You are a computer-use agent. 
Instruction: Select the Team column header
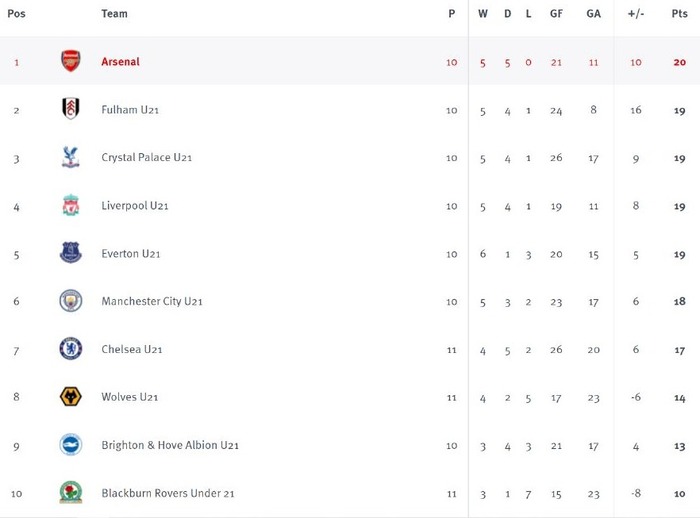click(x=114, y=14)
